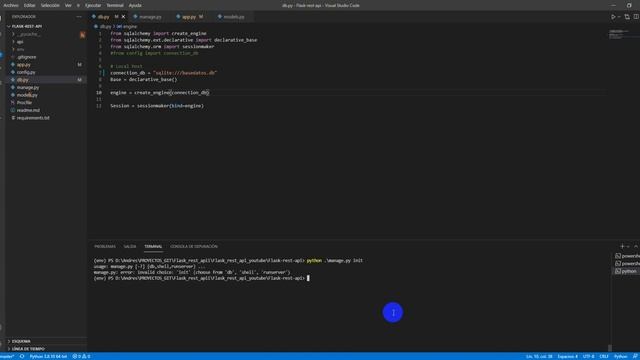The width and height of the screenshot is (640, 360).
Task: Open the Archivo menu
Action: 11,5
